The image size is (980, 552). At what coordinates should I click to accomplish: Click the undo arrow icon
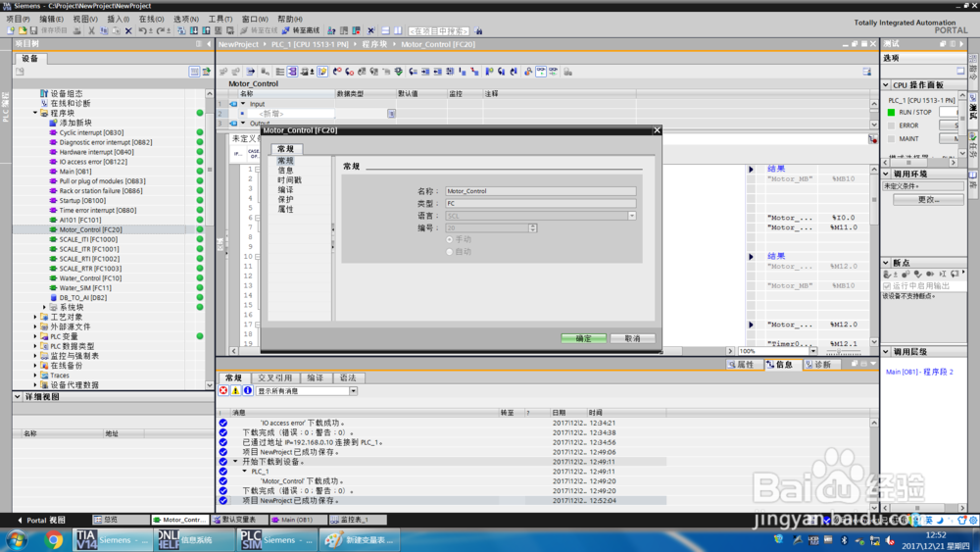(x=142, y=30)
